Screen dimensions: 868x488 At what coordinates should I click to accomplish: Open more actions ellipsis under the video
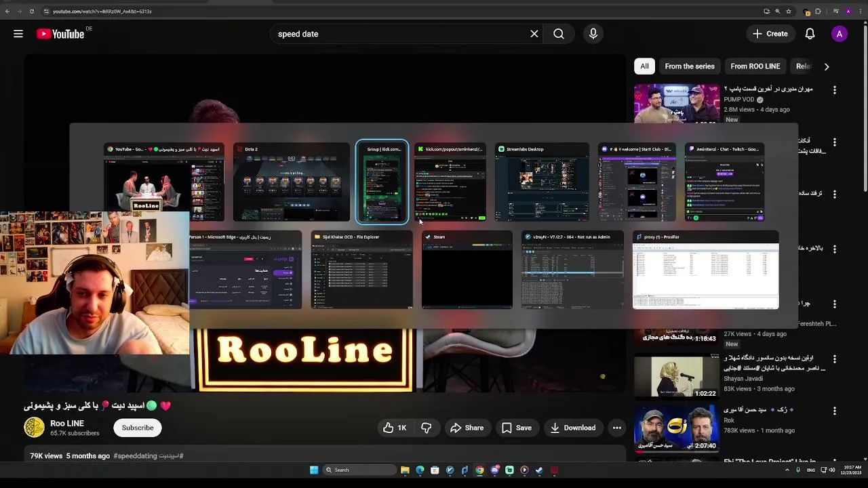617,428
